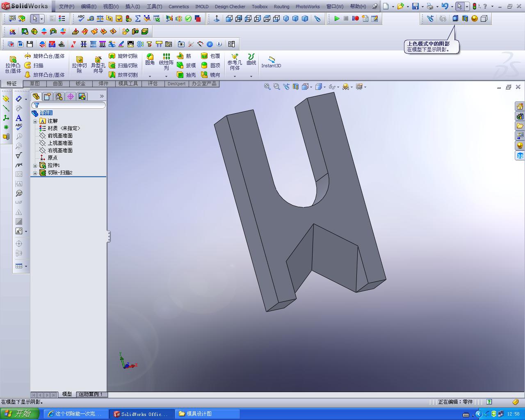Image resolution: width=525 pixels, height=420 pixels.
Task: Click the Swept Cut (扫描切除) icon
Action: point(112,65)
